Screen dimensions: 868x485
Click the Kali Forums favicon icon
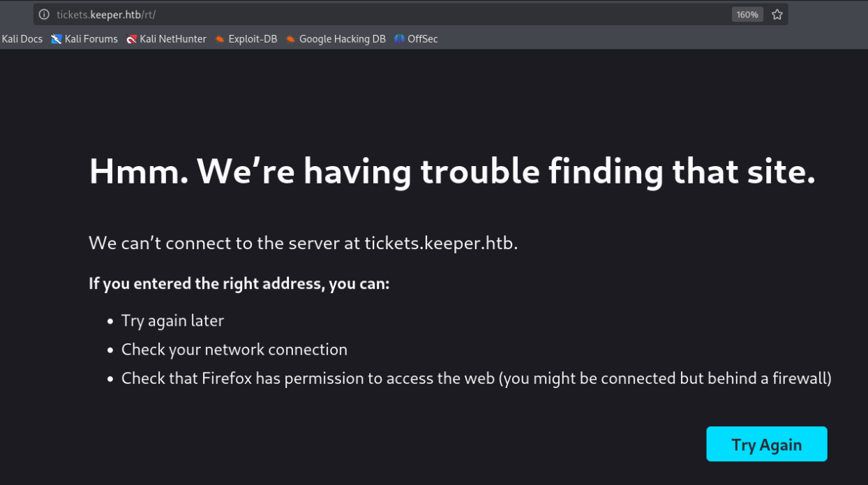click(x=57, y=39)
